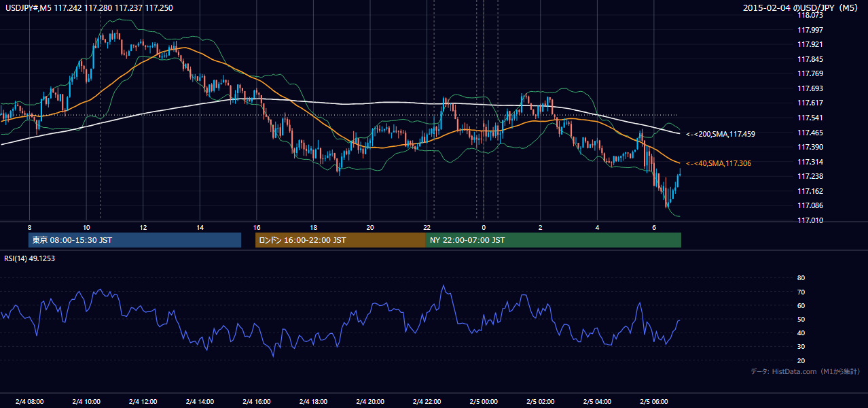Click price level 117.693 on price axis

click(x=811, y=88)
